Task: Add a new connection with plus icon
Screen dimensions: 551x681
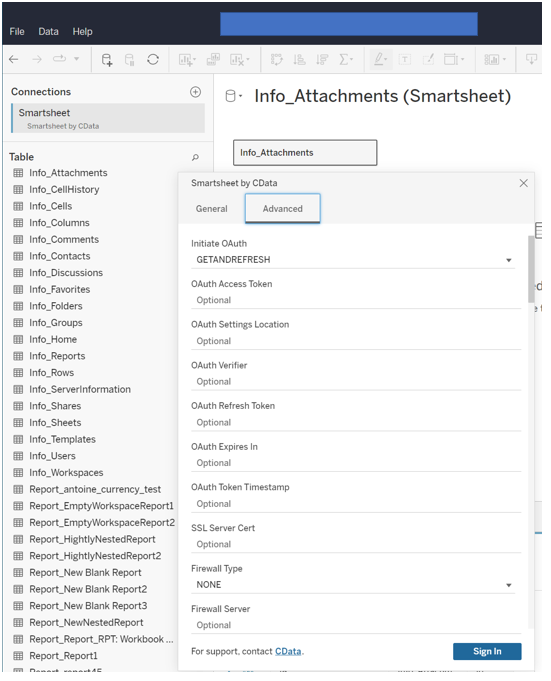Action: [195, 92]
